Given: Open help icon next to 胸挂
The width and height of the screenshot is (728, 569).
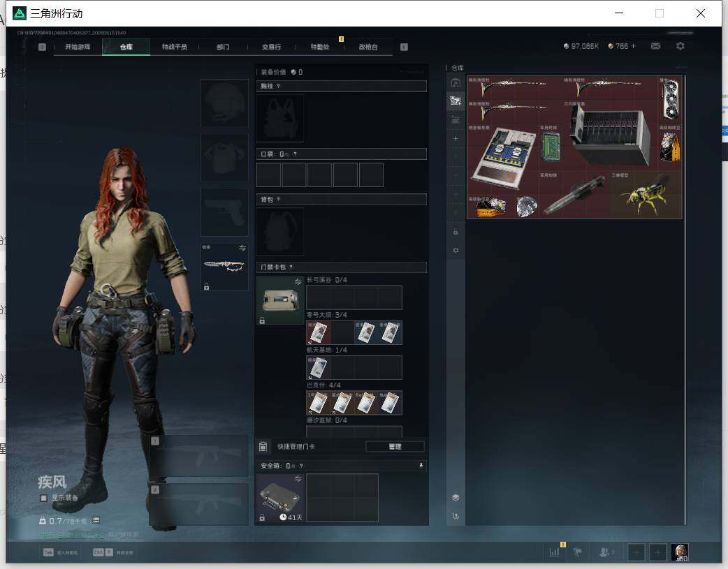Looking at the screenshot, I should [278, 87].
